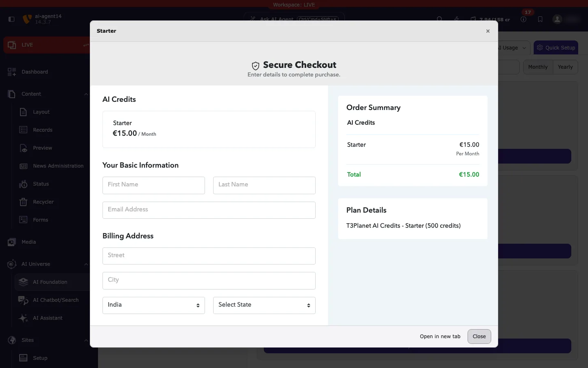Viewport: 588px width, 368px height.
Task: Select the Preview module icon
Action: [23, 148]
